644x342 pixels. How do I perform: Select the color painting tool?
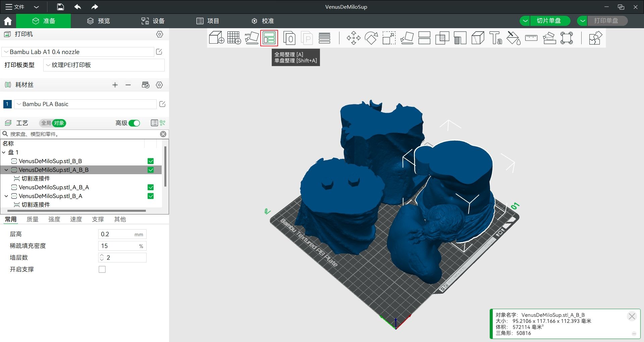click(514, 38)
